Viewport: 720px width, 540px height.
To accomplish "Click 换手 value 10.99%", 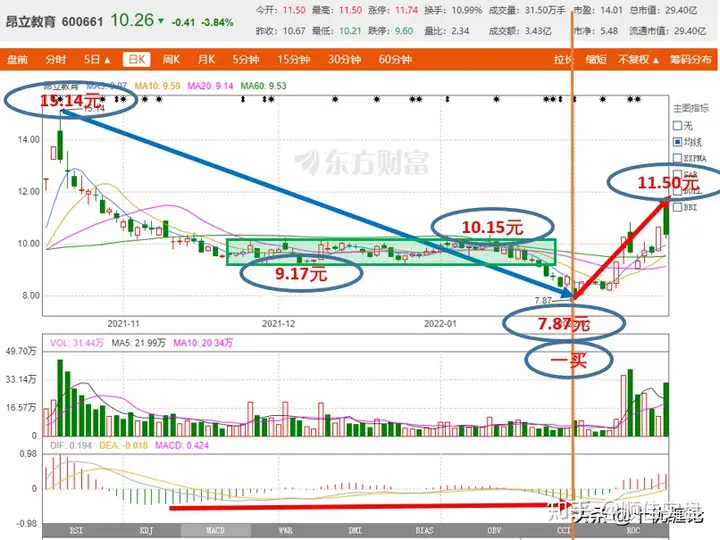I will coord(467,10).
